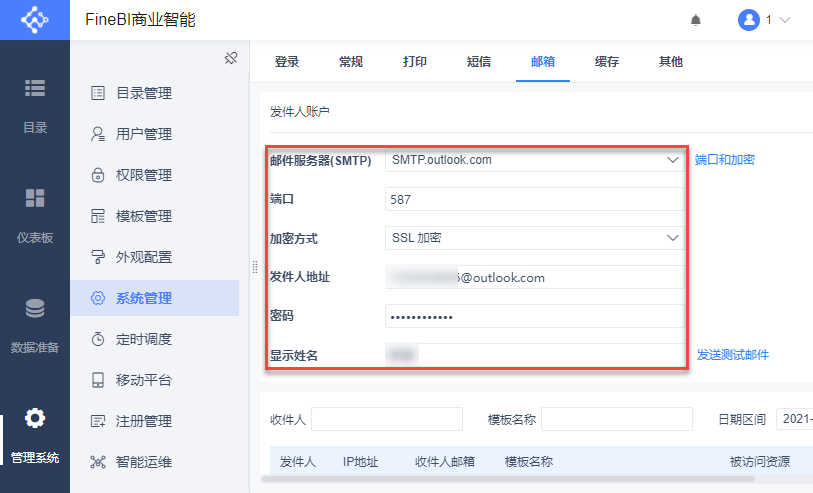Click 发送测试邮件 send test email link
Image resolution: width=813 pixels, height=493 pixels.
733,355
